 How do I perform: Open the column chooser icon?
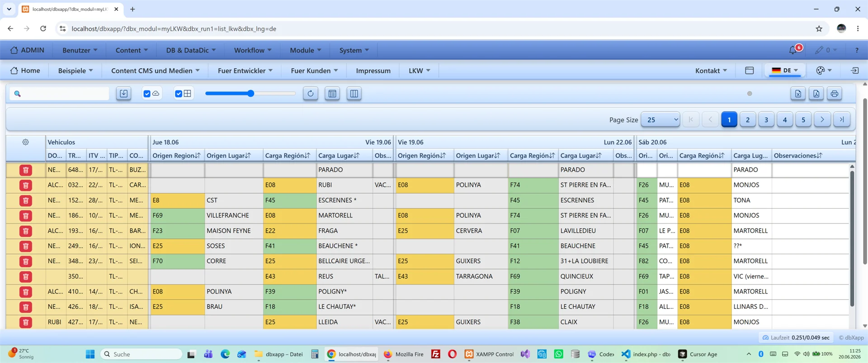(354, 93)
